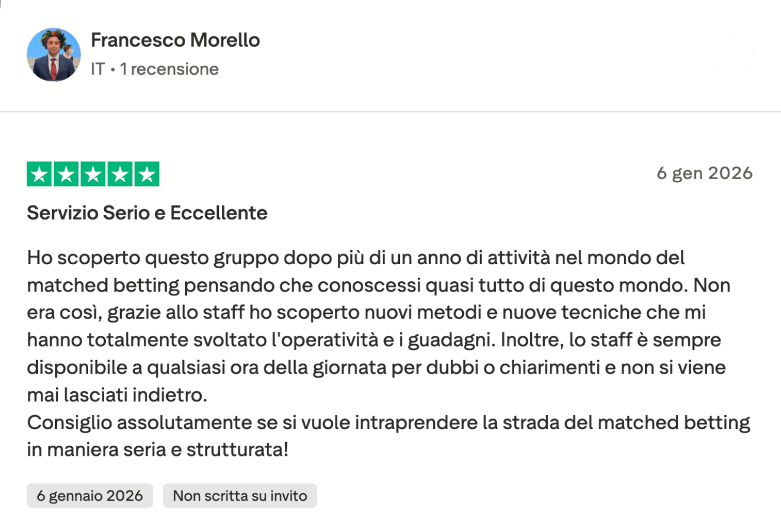Click the line starting era così, grazie allo staff
Screen dimensions: 781x532
click(x=366, y=312)
